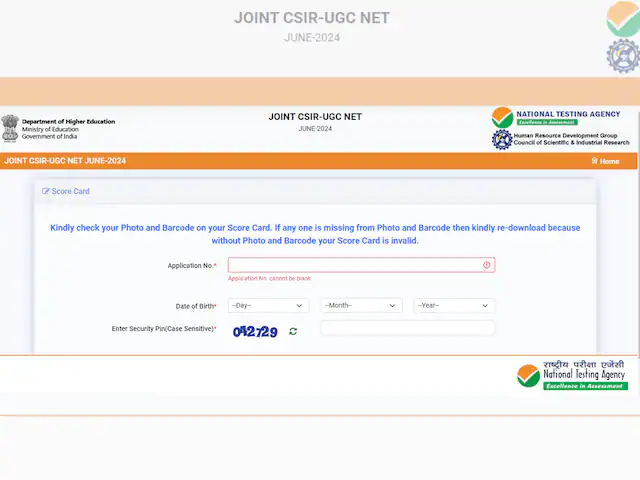Click 'JOINT CSIR-UGC NET JUNE-2024' orange bar title
The height and width of the screenshot is (480, 640).
coord(65,161)
